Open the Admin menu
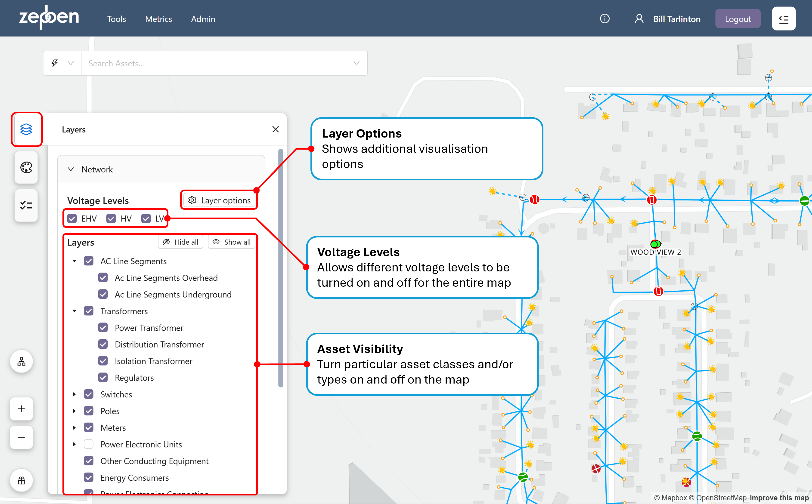The width and height of the screenshot is (812, 504). (203, 19)
